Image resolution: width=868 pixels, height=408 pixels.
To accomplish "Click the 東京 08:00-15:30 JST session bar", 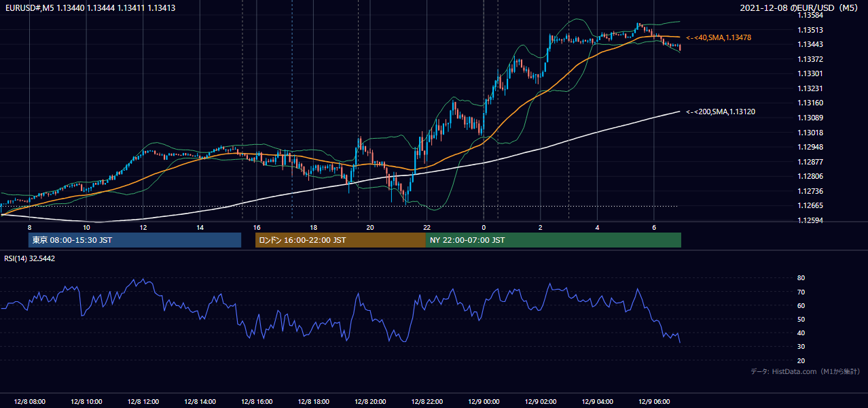I will point(134,240).
